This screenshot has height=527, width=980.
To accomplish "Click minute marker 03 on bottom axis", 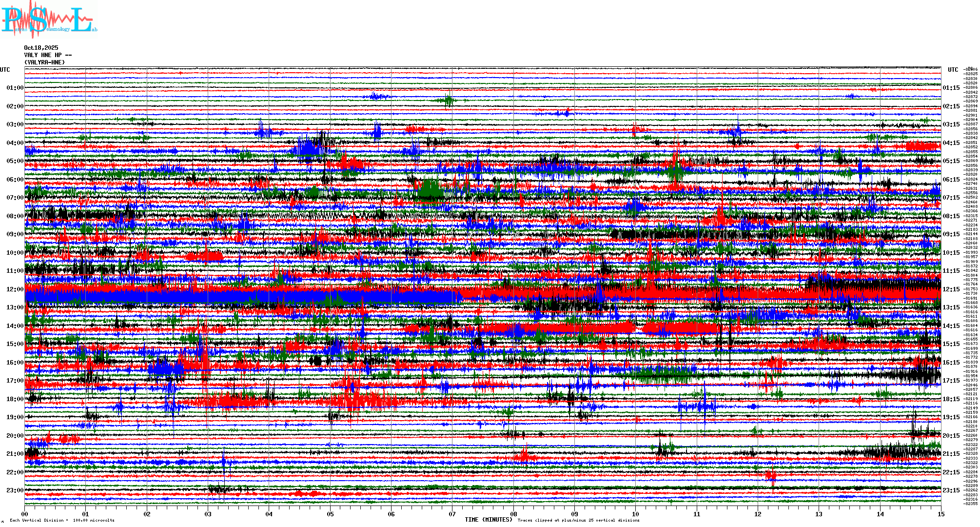I will [x=208, y=514].
